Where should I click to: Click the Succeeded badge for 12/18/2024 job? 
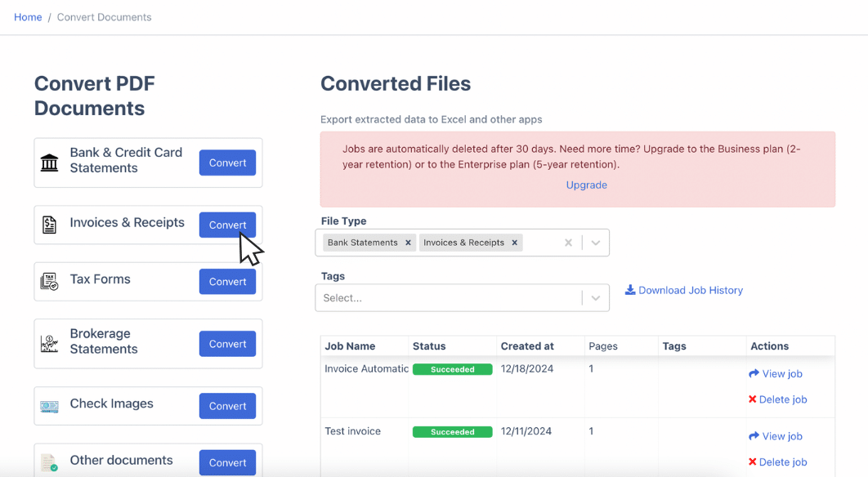point(452,369)
